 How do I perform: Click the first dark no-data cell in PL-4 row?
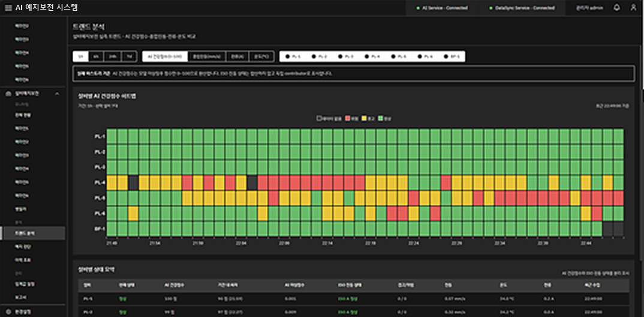coord(133,183)
